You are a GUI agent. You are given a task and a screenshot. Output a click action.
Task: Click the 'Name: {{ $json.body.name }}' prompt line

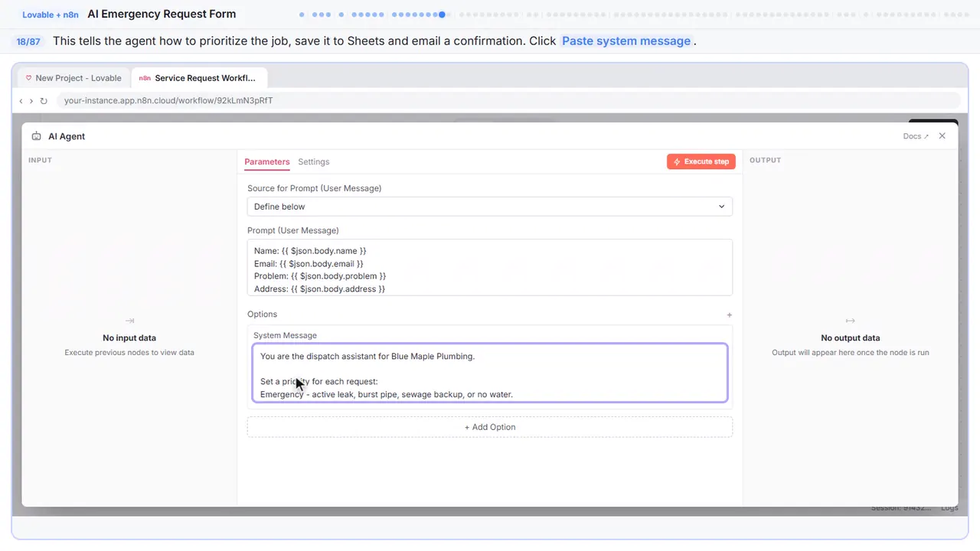[x=310, y=251]
